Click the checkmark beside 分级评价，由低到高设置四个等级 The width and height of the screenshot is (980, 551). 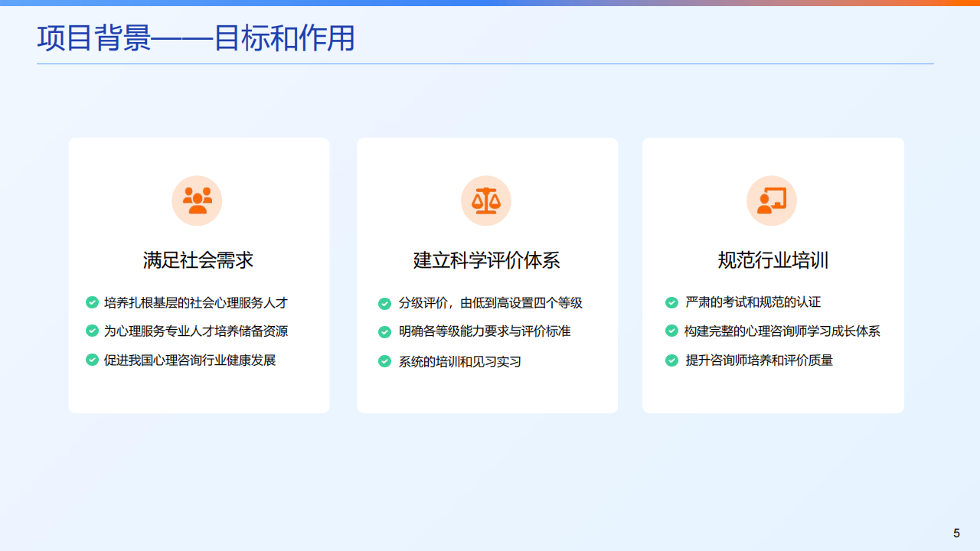[x=384, y=303]
